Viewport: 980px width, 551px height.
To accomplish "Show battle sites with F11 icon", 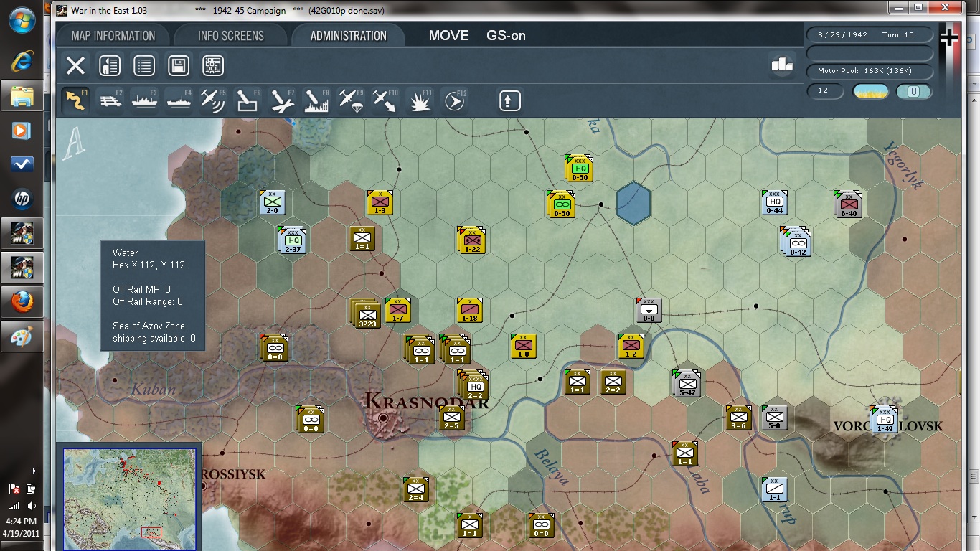I will pos(420,100).
